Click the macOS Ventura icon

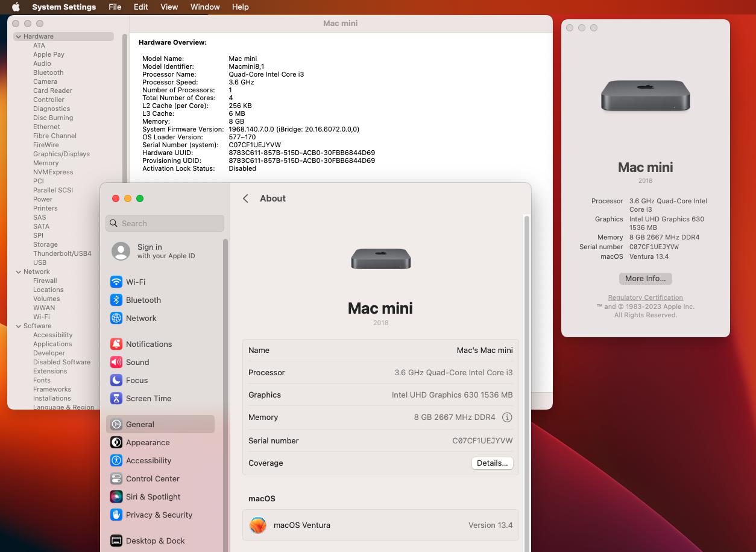pyautogui.click(x=258, y=525)
